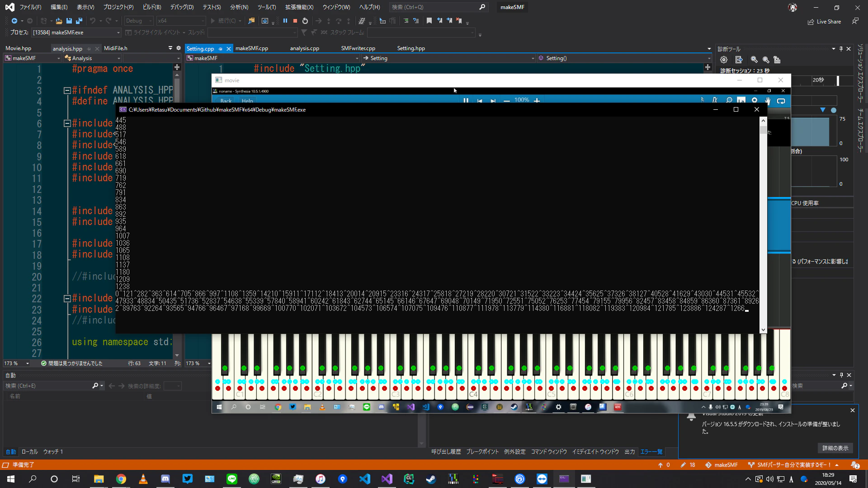Click the console window vertical scrollbar down arrow

pos(764,330)
